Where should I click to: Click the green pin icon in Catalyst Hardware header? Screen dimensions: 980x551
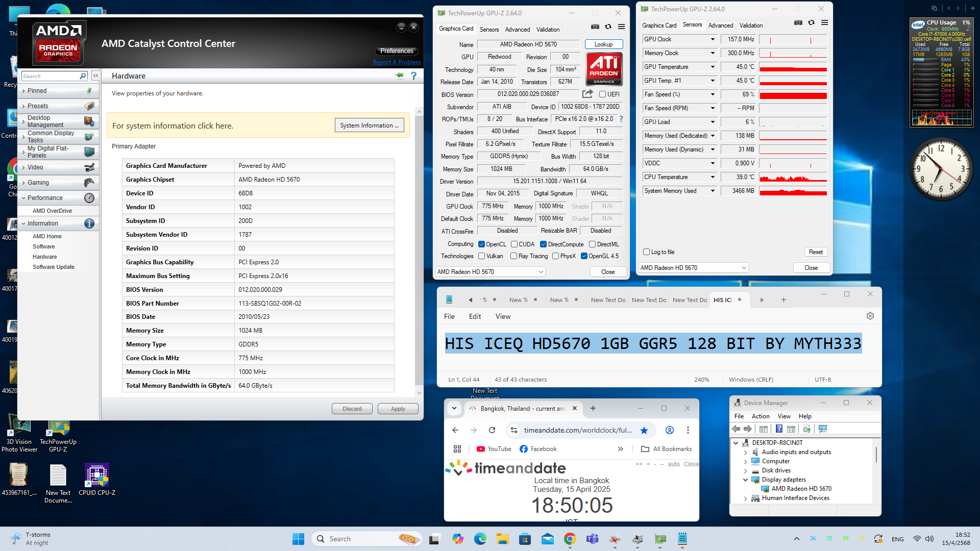(x=399, y=76)
